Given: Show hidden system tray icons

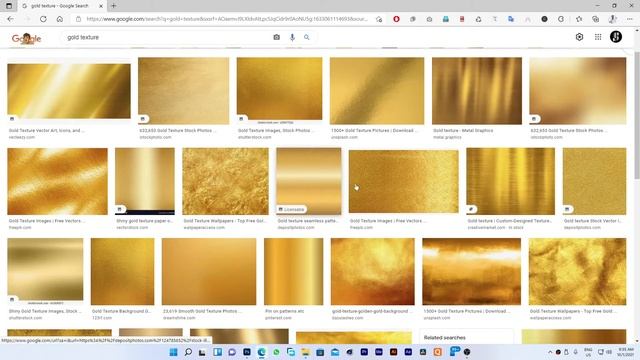Looking at the screenshot, I should coord(550,352).
